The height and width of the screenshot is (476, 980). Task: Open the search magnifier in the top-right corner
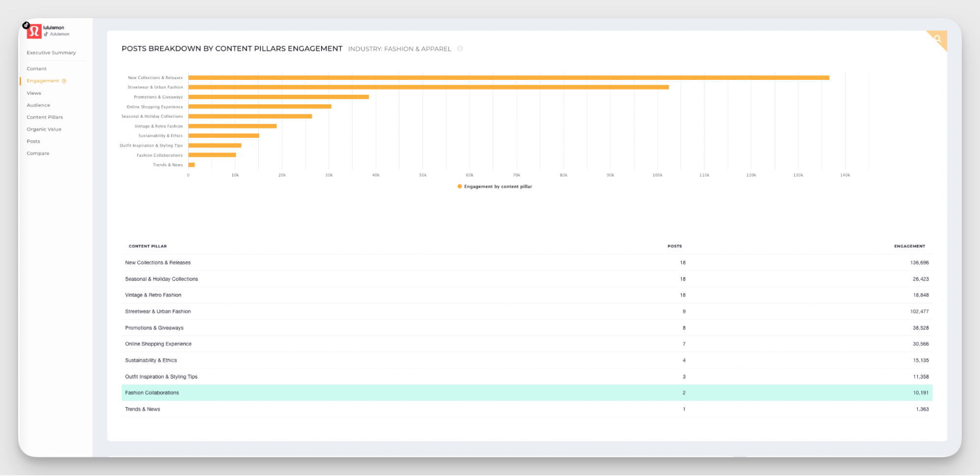click(937, 39)
